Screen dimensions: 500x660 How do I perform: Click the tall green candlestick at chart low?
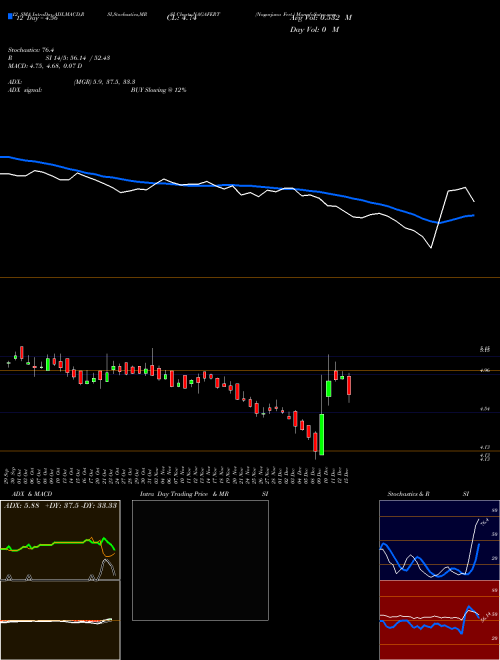tap(322, 434)
